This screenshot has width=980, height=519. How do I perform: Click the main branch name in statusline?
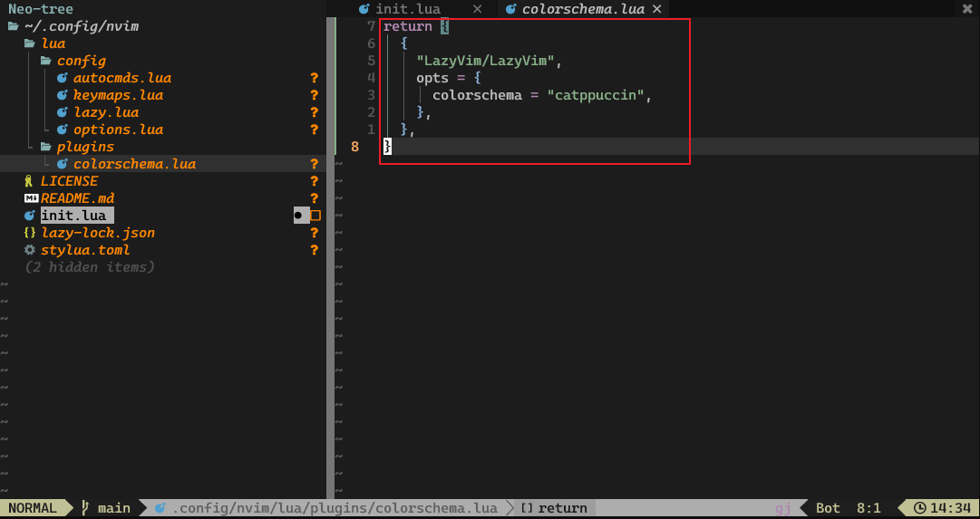click(x=114, y=508)
